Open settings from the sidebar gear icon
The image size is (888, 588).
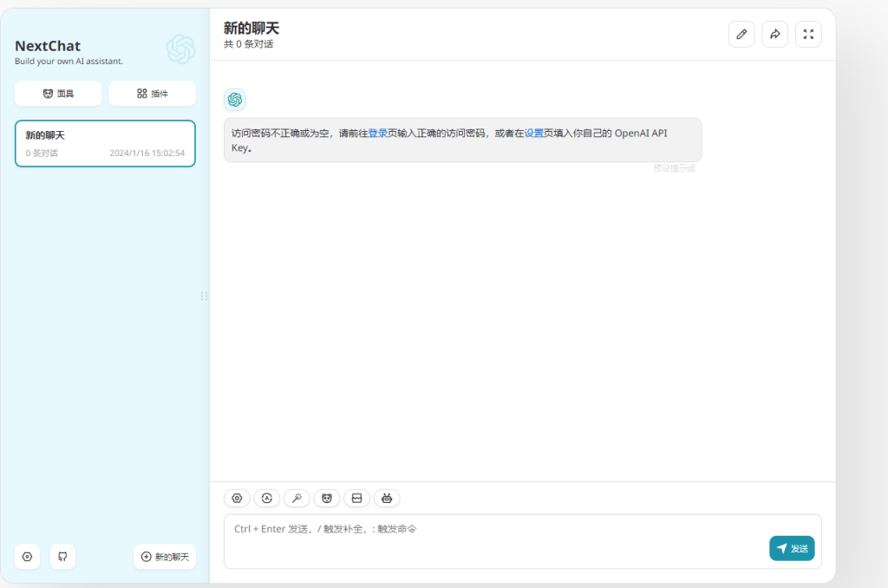coord(28,557)
